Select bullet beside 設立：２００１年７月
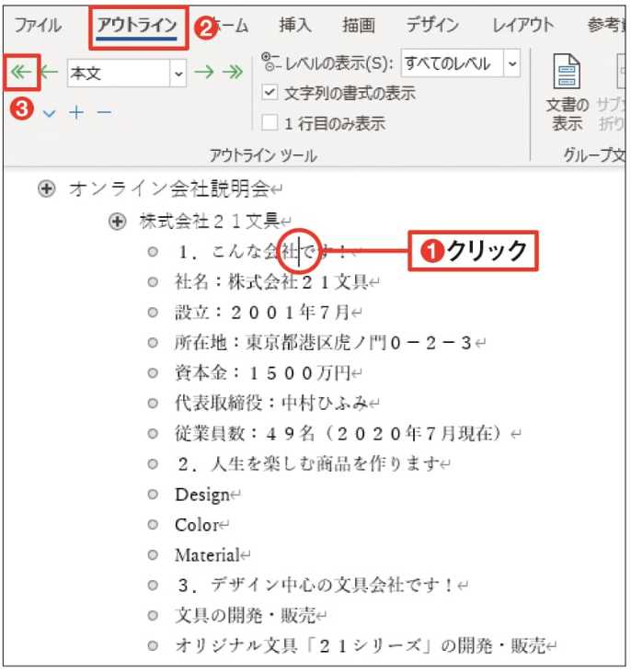Image resolution: width=631 pixels, height=672 pixels. 153,313
